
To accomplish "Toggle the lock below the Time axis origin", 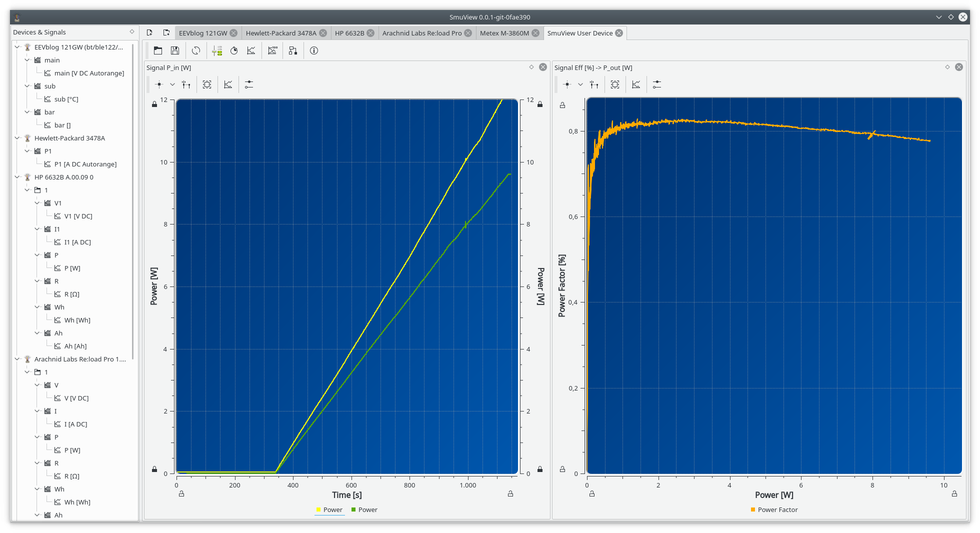I will pyautogui.click(x=181, y=494).
